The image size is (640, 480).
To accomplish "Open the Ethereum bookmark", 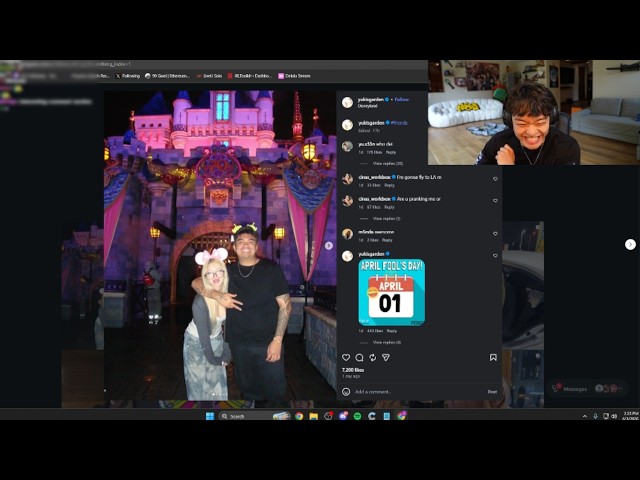I will coord(167,76).
